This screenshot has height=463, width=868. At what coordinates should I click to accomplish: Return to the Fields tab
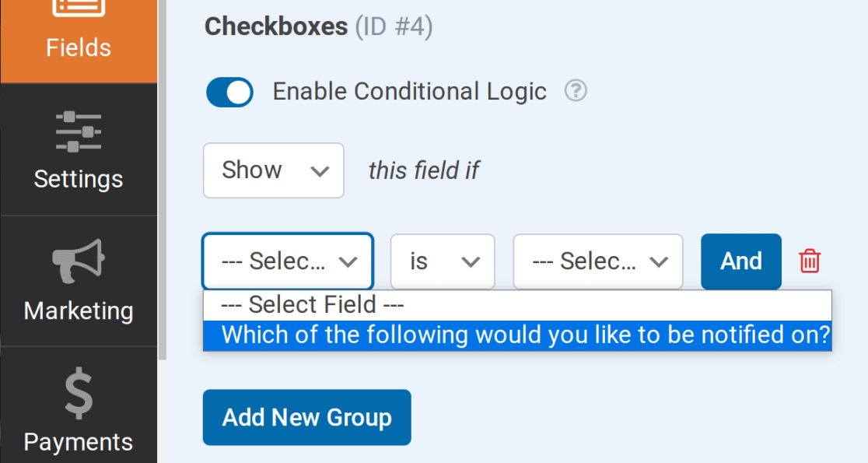point(78,47)
